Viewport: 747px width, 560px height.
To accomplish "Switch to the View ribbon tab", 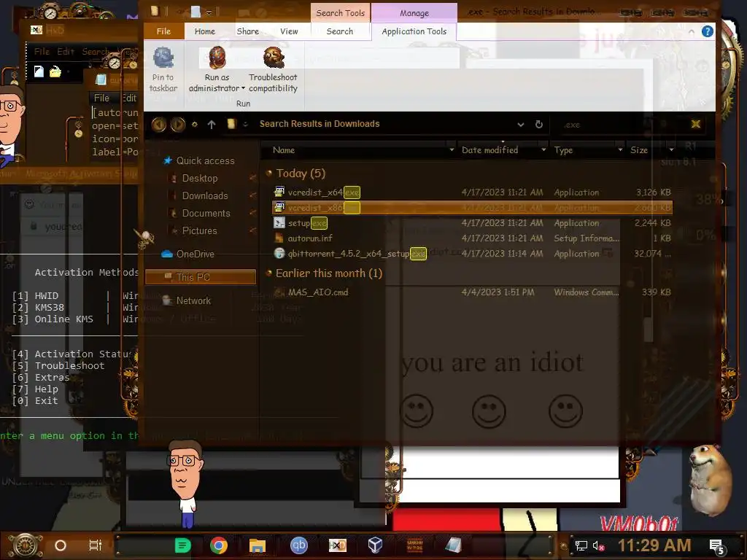I will coord(289,31).
